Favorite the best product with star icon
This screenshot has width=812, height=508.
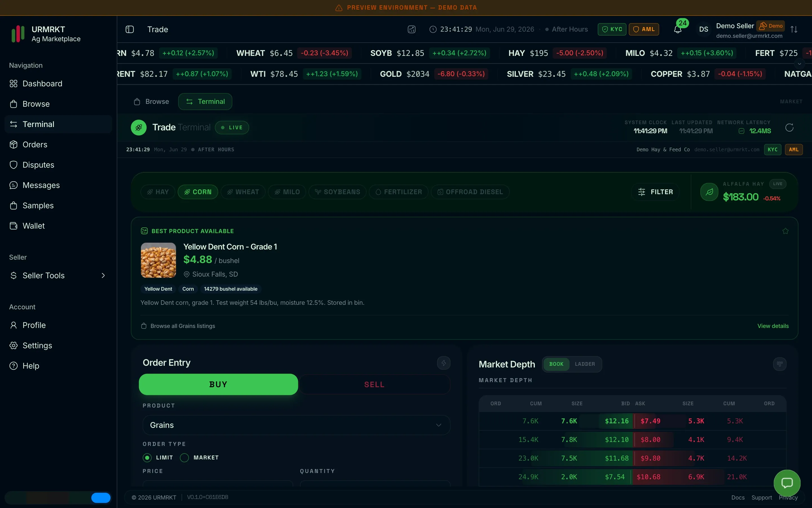coord(785,231)
